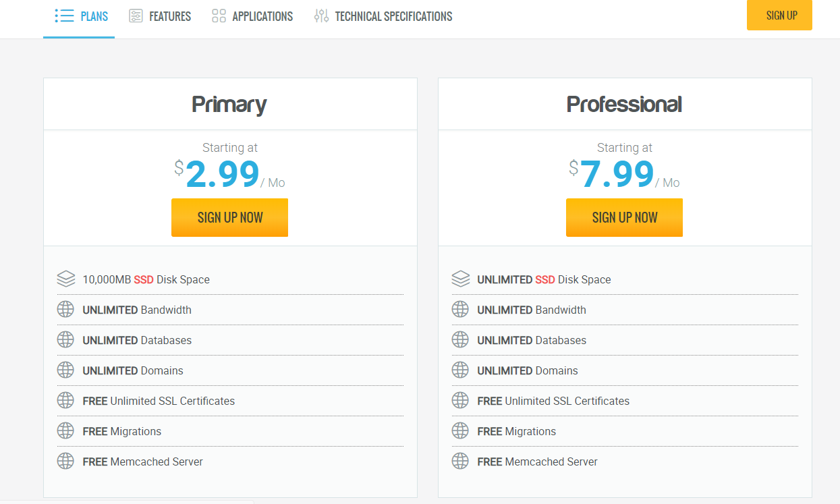Click globe icon beside Primary Unlimited Bandwidth
This screenshot has width=840, height=504.
[65, 310]
